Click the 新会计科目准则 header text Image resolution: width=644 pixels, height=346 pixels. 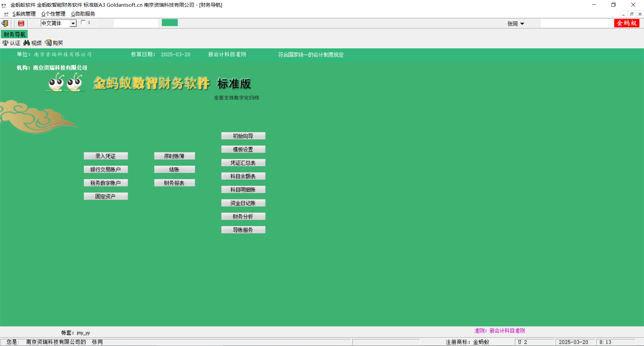pos(227,54)
